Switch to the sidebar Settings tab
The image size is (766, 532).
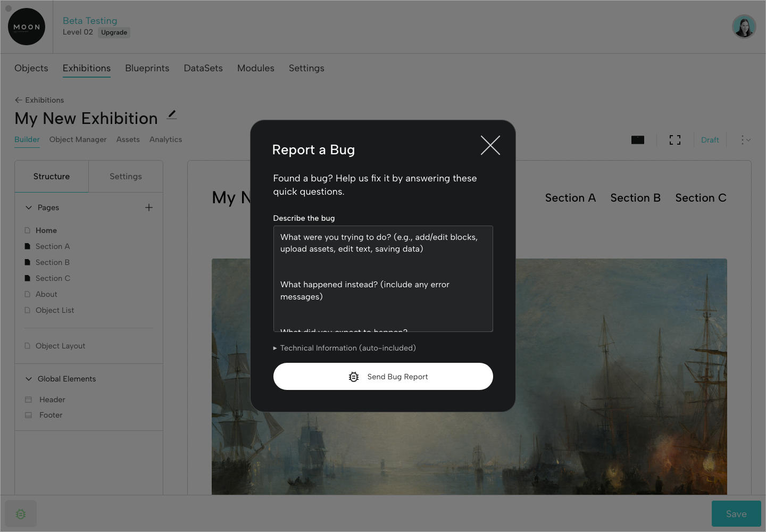[126, 177]
